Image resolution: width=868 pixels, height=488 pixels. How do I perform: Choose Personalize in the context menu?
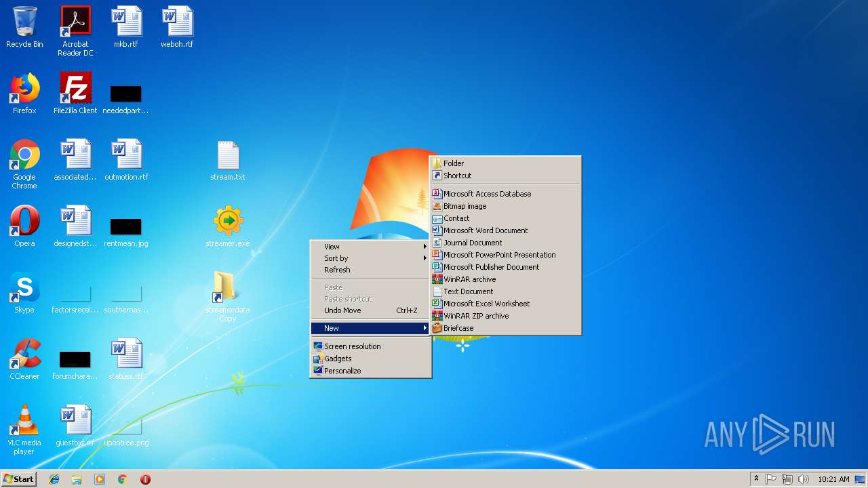click(x=370, y=371)
